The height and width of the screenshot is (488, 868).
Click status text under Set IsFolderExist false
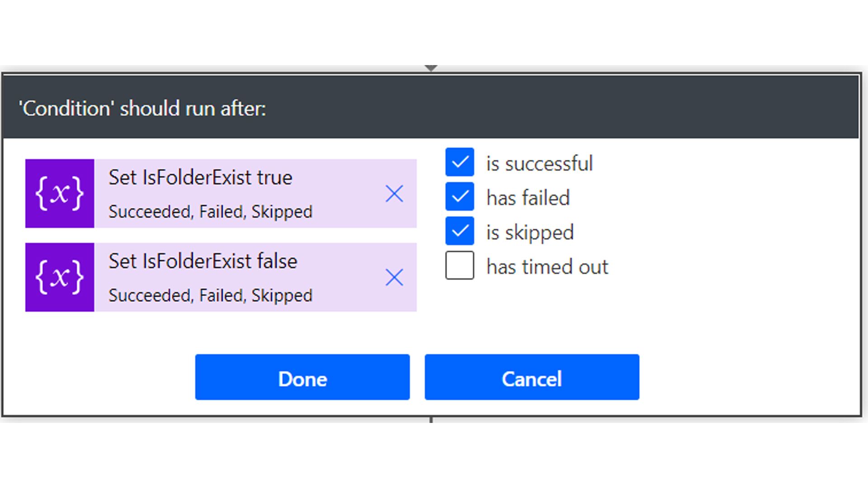tap(211, 296)
